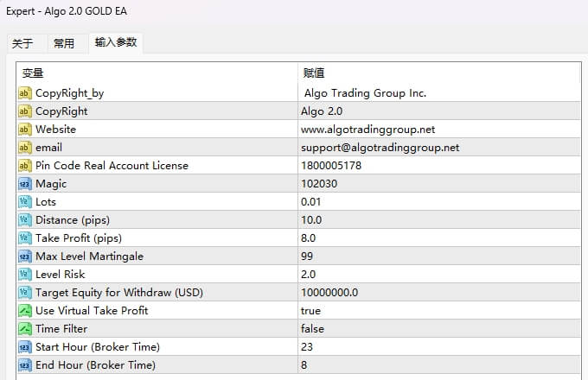Click the boolean icon beside Time Filter
Viewport: 588px width, 380px height.
tap(25, 329)
